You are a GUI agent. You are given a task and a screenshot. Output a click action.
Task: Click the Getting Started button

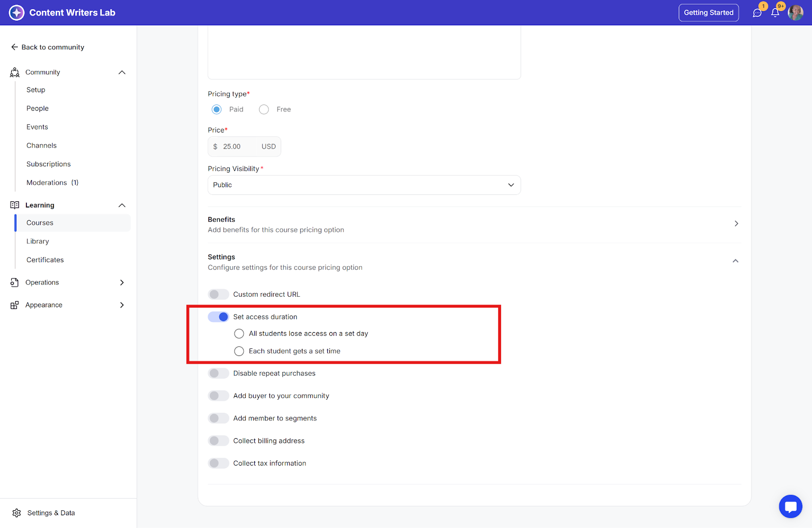coord(708,13)
